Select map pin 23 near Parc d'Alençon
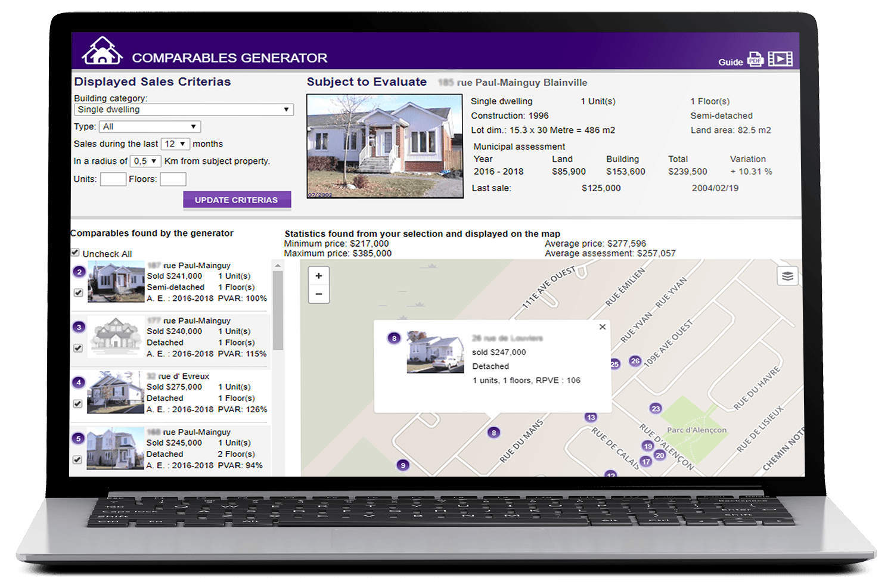 coord(656,409)
